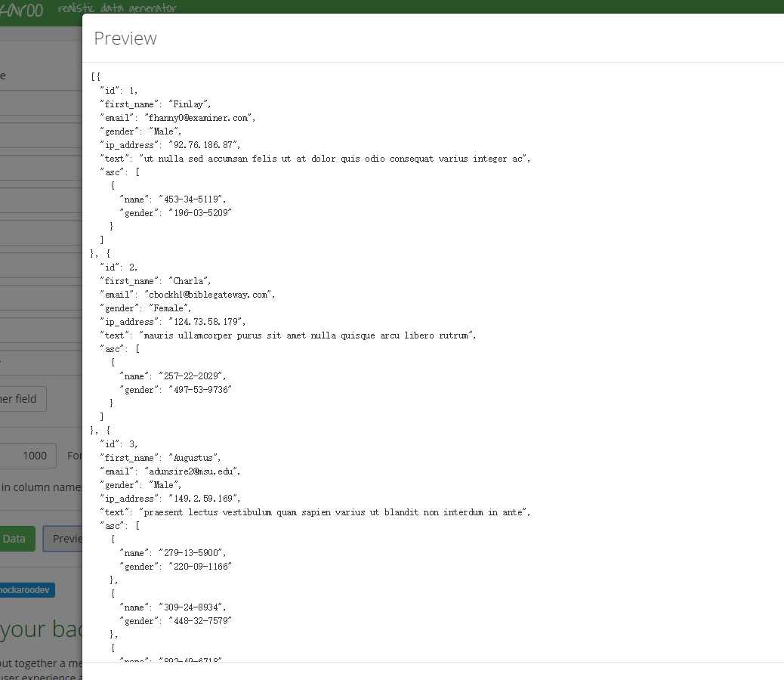Click the text starting 'praesent lectus vestibulum'
784x680 pixels.
coord(335,512)
